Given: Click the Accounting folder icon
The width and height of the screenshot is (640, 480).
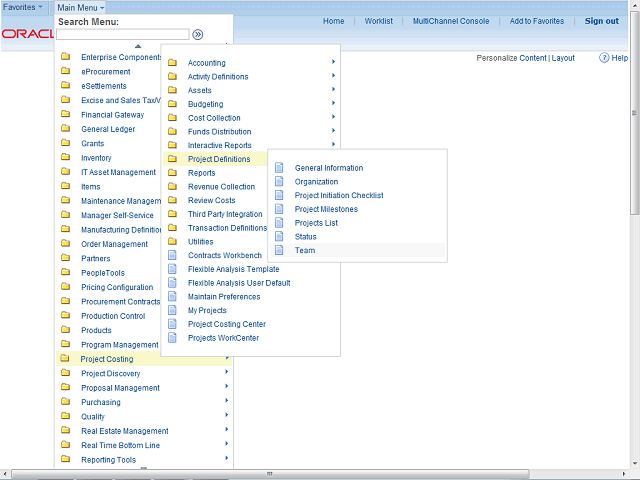Looking at the screenshot, I should (173, 63).
